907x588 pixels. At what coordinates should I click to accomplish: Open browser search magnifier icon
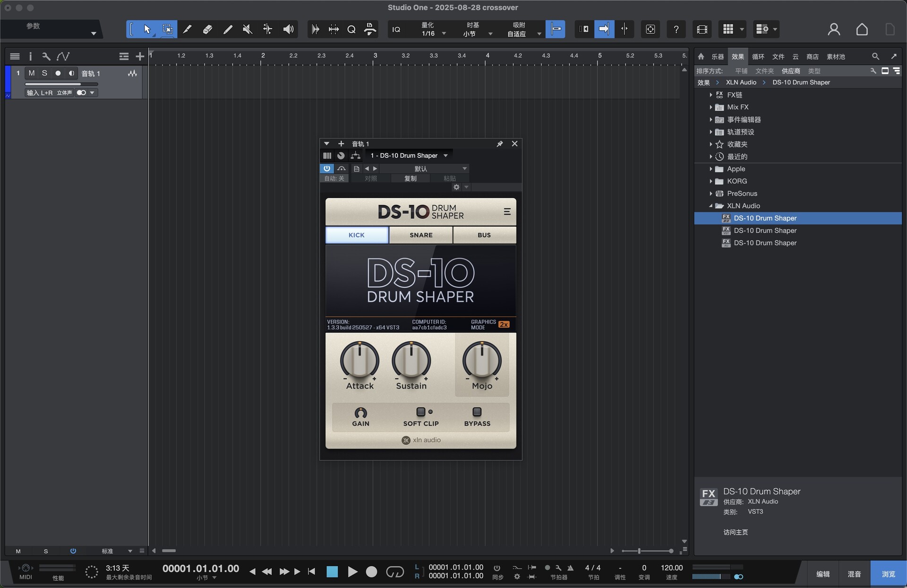click(875, 57)
